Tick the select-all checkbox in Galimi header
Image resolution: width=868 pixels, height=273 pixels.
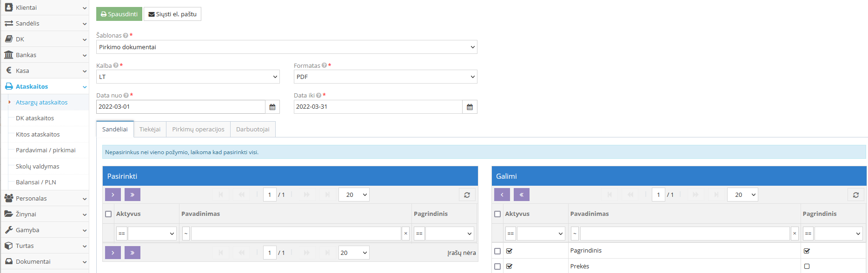(x=497, y=214)
